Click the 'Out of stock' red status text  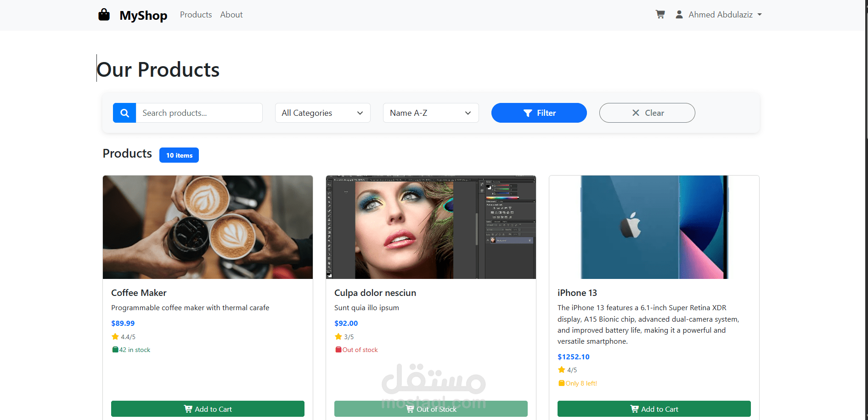(x=360, y=350)
